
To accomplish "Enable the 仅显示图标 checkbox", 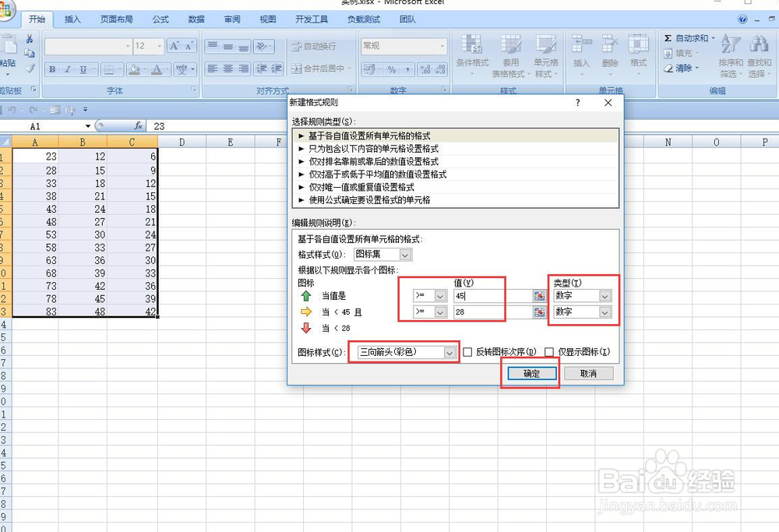I will click(x=549, y=352).
